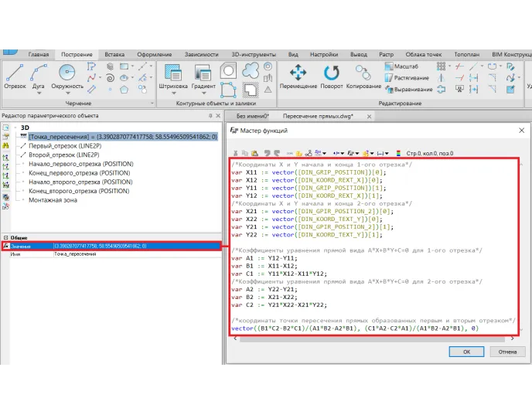Click the Растягивание stretch tool
The width and height of the screenshot is (532, 415).
click(x=407, y=77)
